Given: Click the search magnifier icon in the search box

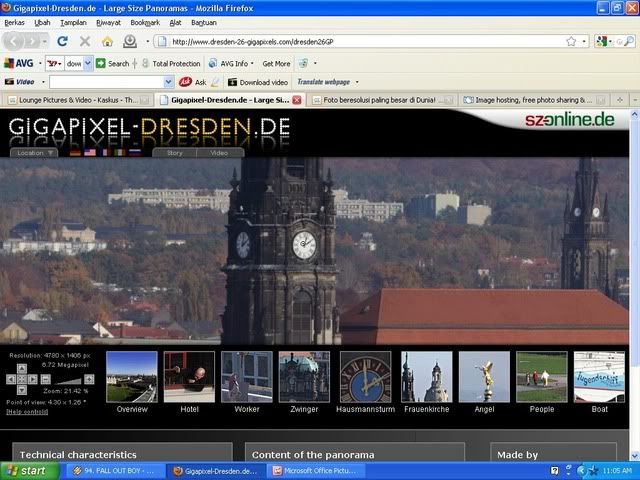Looking at the screenshot, I should (629, 41).
